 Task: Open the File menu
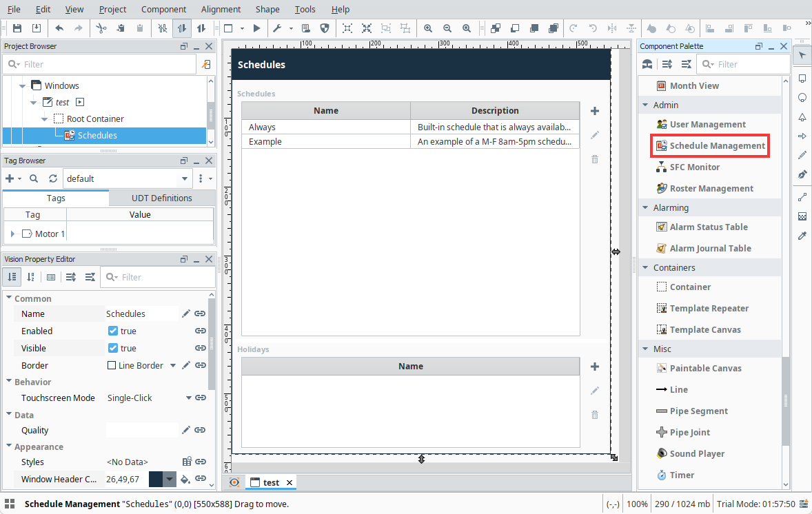pos(14,10)
